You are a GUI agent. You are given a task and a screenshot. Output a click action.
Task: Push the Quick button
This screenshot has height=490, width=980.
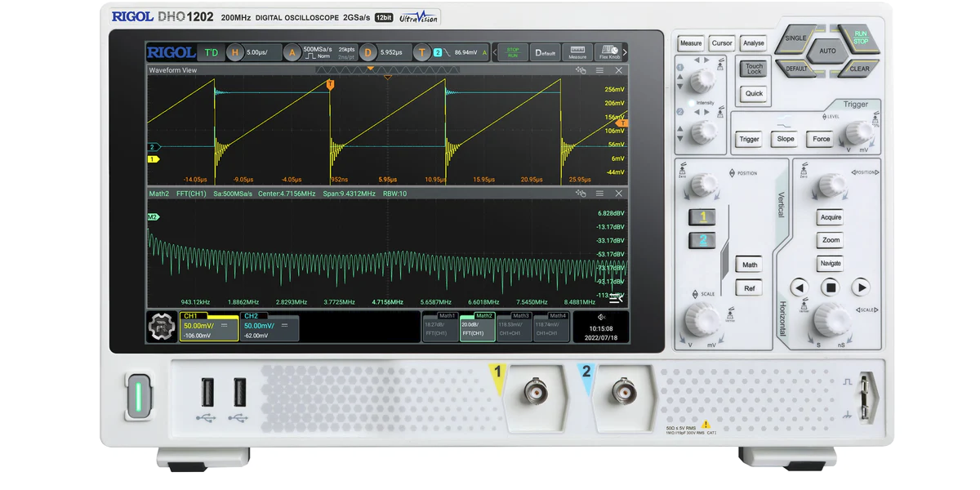(754, 94)
